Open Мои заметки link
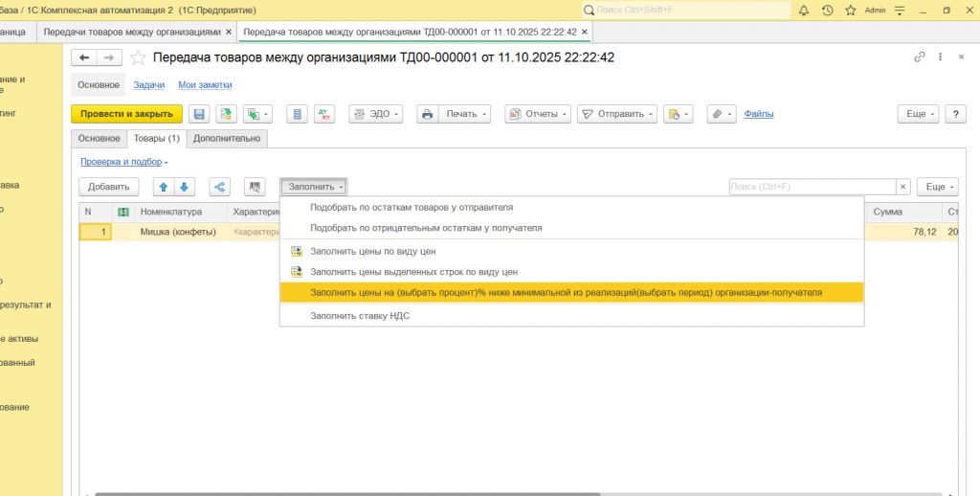The width and height of the screenshot is (980, 496). click(205, 84)
